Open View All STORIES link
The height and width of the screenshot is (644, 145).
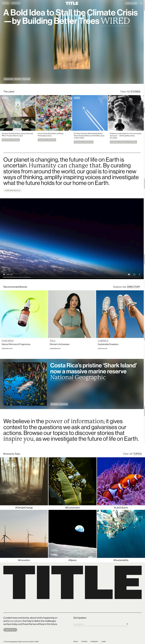point(130,92)
